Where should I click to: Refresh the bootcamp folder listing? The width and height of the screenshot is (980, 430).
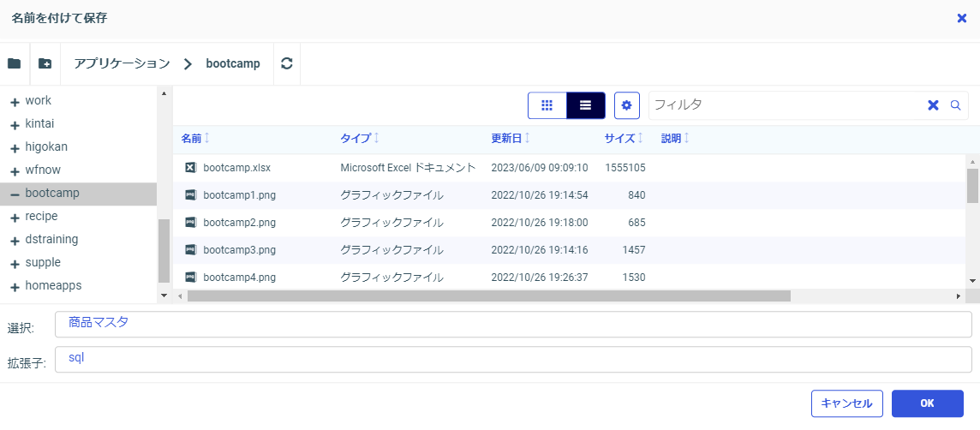[x=287, y=64]
